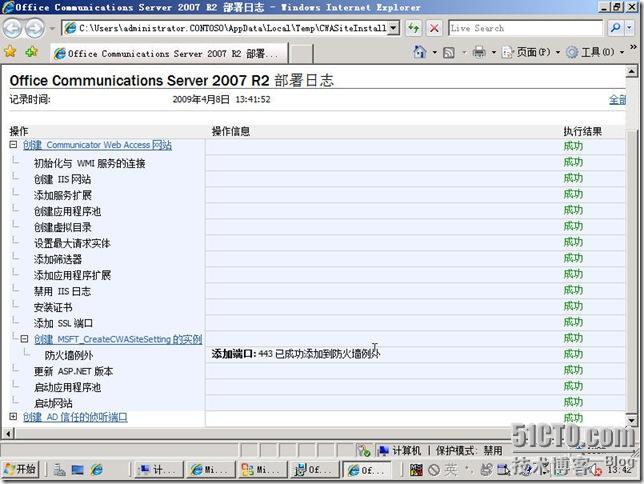The image size is (644, 484).
Task: Select the 安装证书 row text
Action: [53, 307]
